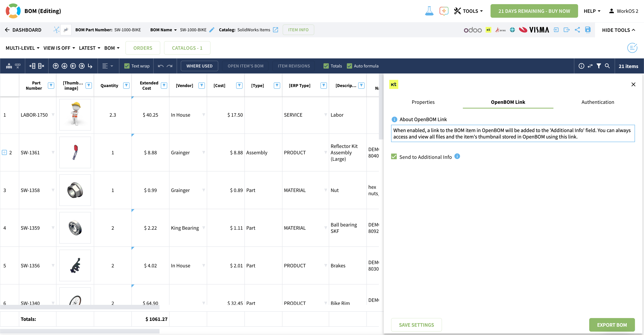Open the MULTI-LEVEL dropdown
This screenshot has width=644, height=335.
pos(22,48)
